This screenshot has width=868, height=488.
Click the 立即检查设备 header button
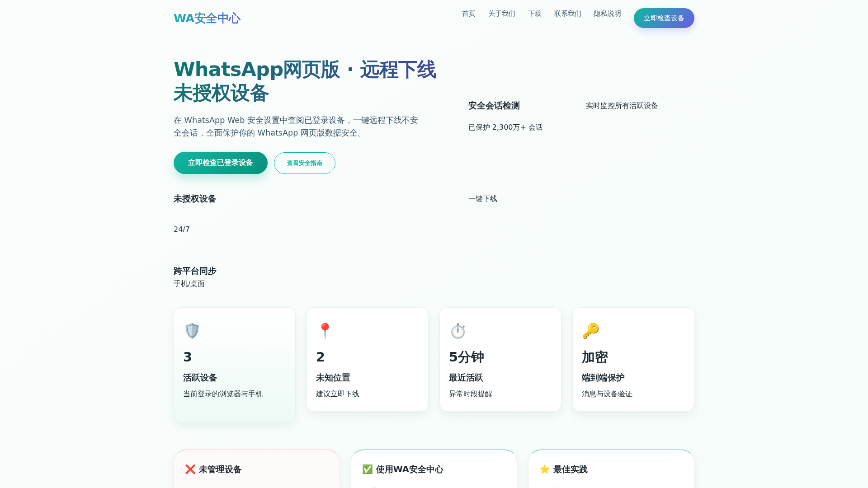tap(664, 18)
